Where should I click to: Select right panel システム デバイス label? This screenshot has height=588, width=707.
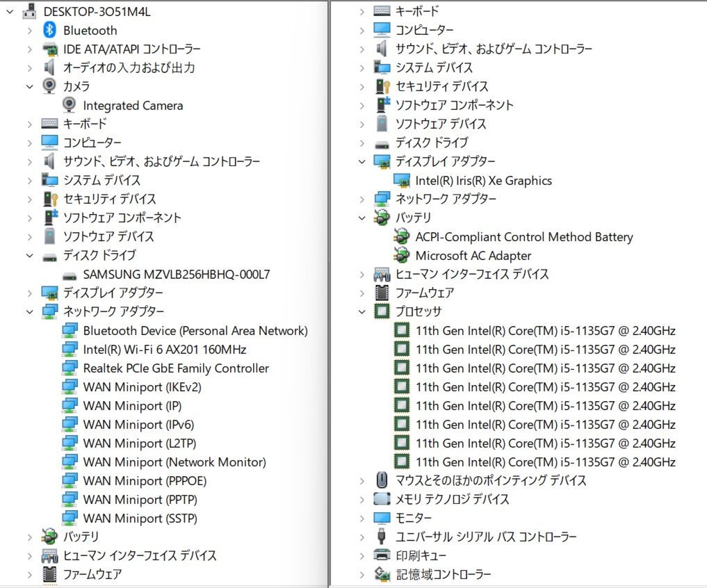[434, 67]
